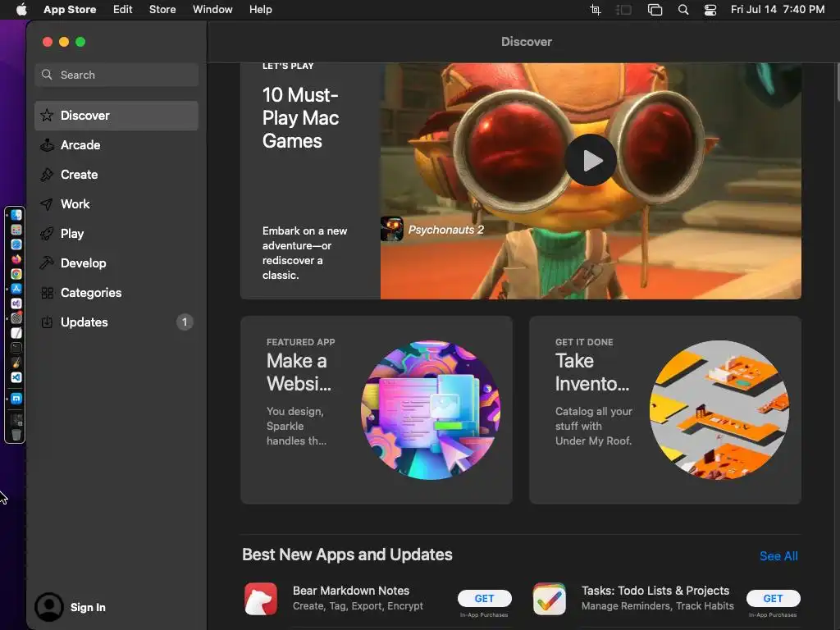Click the Updates badge showing 1

coord(185,322)
